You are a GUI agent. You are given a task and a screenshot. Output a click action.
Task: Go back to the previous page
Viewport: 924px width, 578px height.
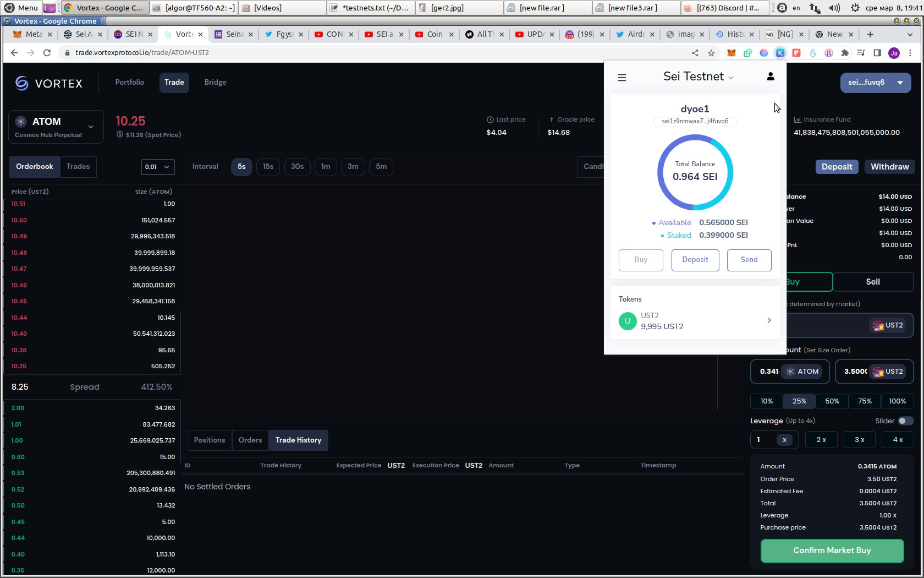pyautogui.click(x=14, y=53)
